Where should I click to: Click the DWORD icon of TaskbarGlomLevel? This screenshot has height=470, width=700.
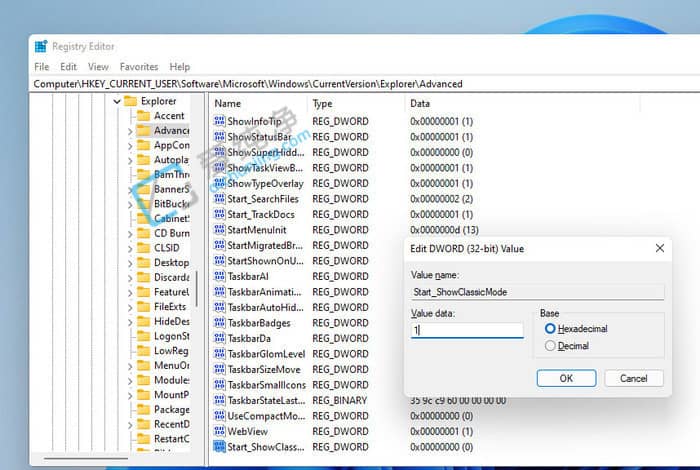coord(220,354)
